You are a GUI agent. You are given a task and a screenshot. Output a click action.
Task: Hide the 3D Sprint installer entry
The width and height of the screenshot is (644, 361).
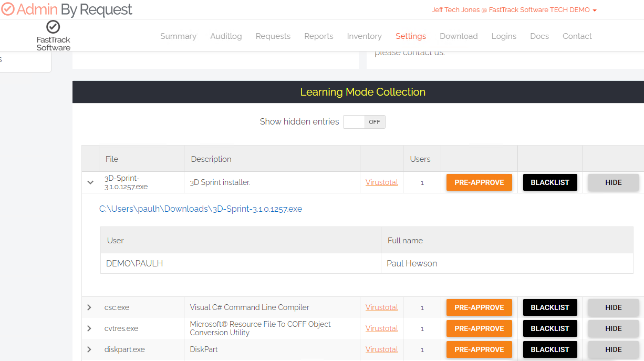pos(614,182)
